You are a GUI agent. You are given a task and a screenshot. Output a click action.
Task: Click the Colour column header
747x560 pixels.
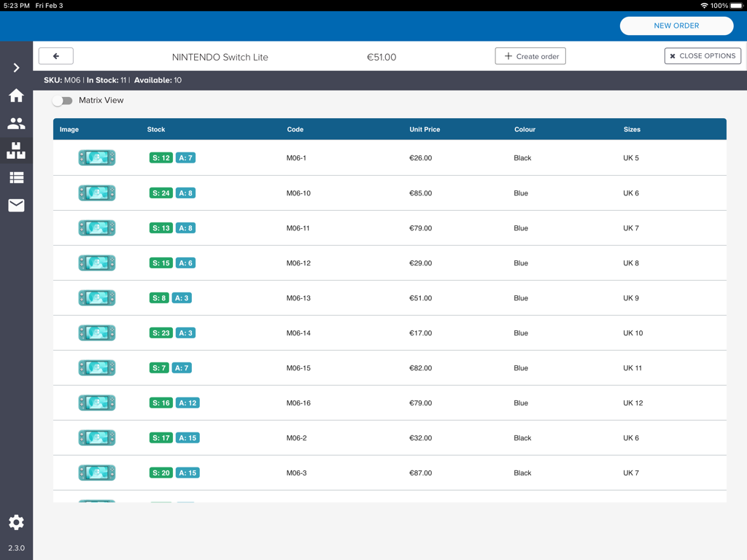525,129
